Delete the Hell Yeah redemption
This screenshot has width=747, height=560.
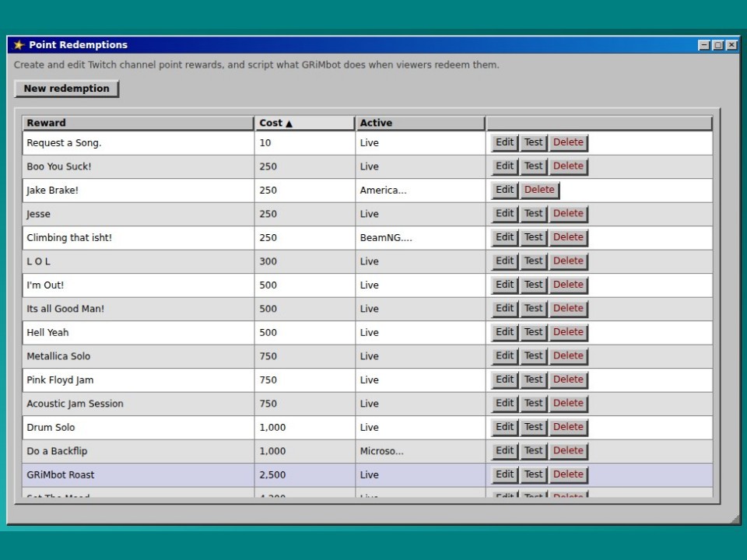click(568, 332)
